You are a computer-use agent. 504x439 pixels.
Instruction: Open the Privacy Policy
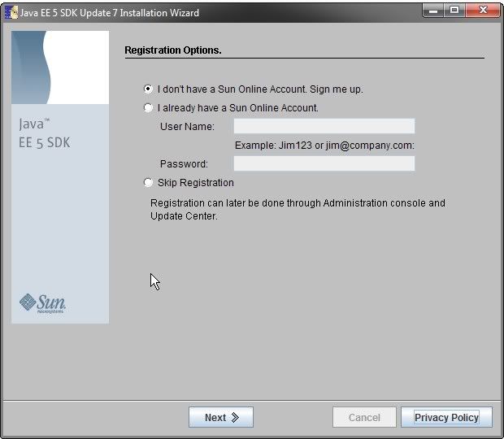pyautogui.click(x=446, y=418)
